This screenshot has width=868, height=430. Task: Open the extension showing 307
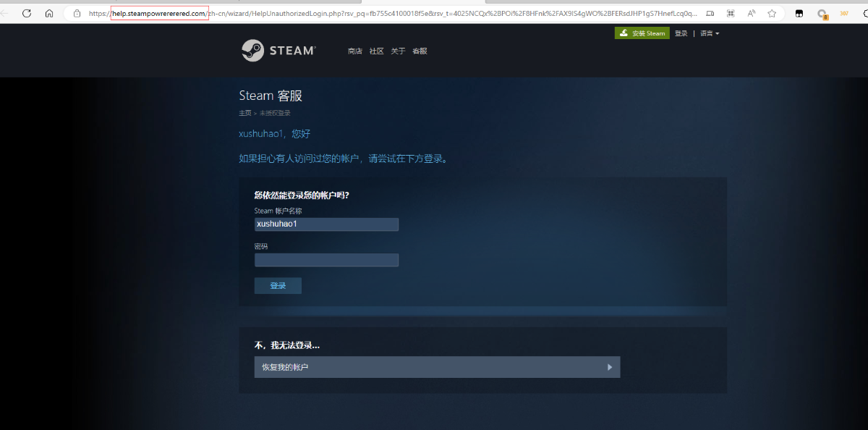(x=844, y=13)
